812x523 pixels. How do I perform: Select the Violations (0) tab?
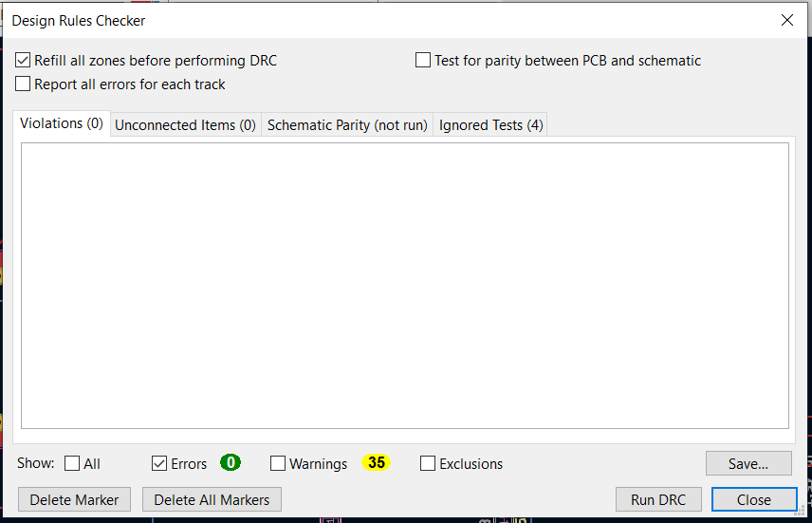coord(62,124)
